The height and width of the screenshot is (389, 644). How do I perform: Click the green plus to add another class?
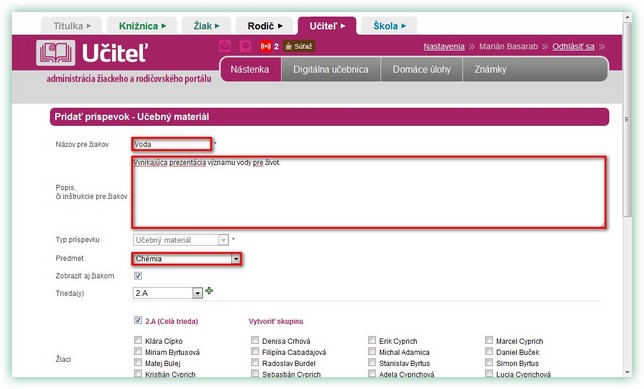(x=209, y=291)
